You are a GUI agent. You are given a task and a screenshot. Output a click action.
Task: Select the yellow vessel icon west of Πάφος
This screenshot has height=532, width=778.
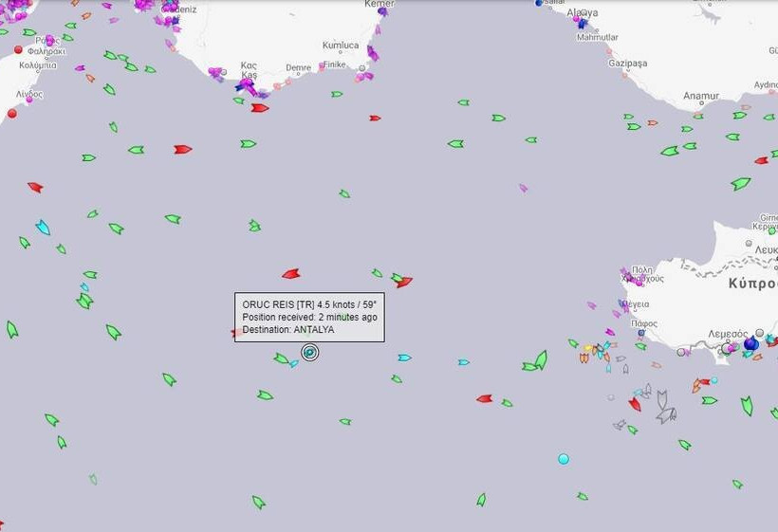[x=587, y=349]
